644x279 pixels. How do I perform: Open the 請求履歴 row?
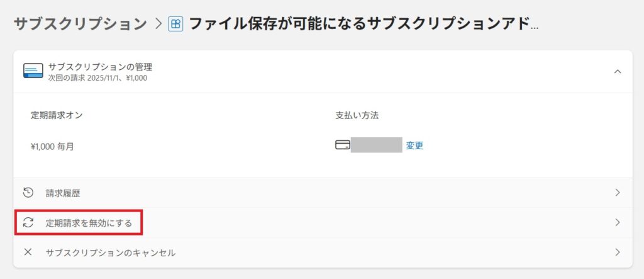(x=63, y=193)
